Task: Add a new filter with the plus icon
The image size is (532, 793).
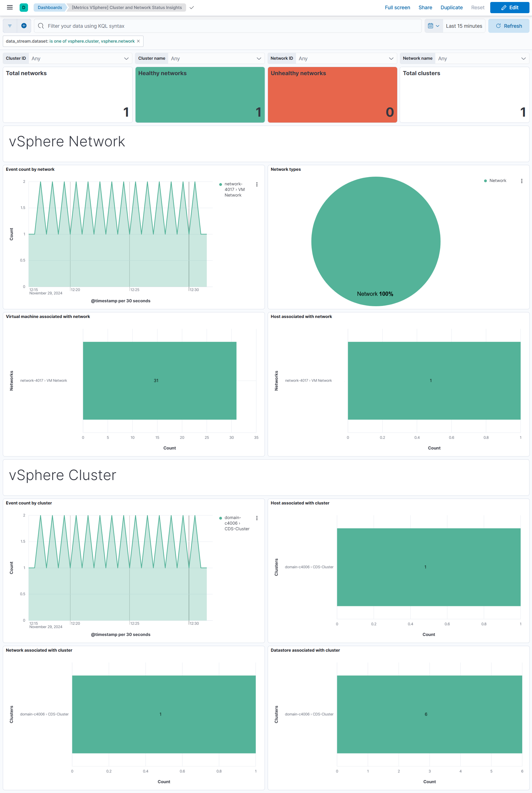Action: 24,26
